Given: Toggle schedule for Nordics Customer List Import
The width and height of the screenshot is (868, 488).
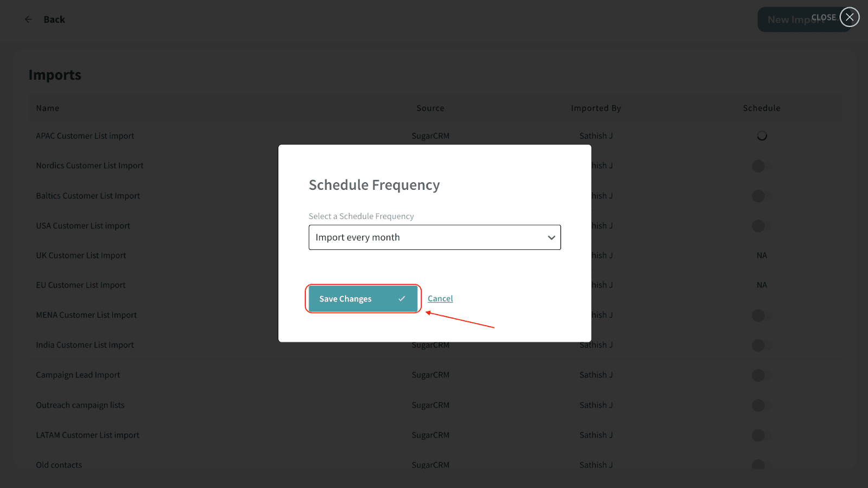Looking at the screenshot, I should click(x=761, y=166).
